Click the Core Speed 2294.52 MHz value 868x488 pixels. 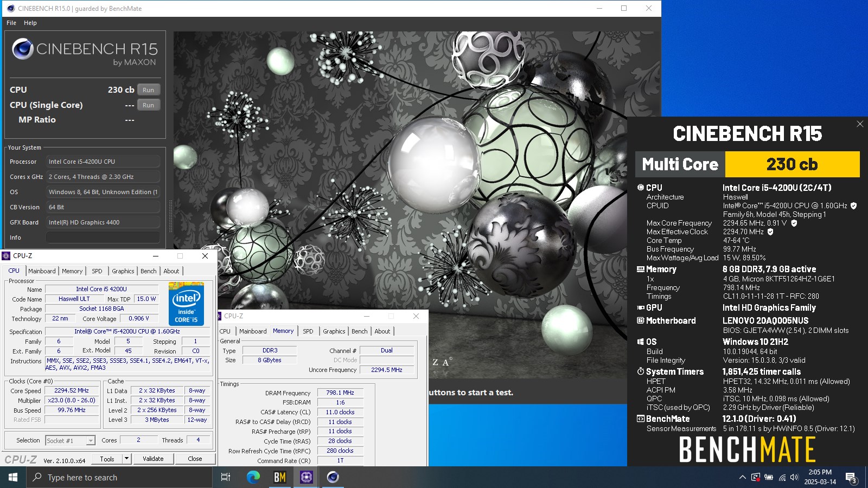(72, 390)
